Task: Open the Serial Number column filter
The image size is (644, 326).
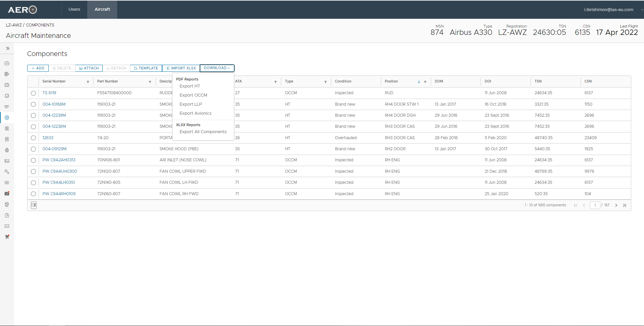Action: [x=88, y=82]
